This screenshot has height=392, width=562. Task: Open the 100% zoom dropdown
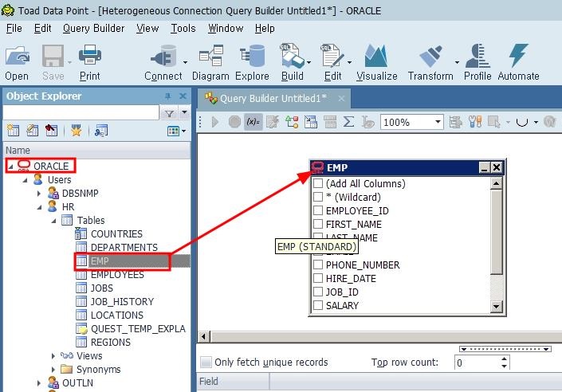(x=438, y=123)
